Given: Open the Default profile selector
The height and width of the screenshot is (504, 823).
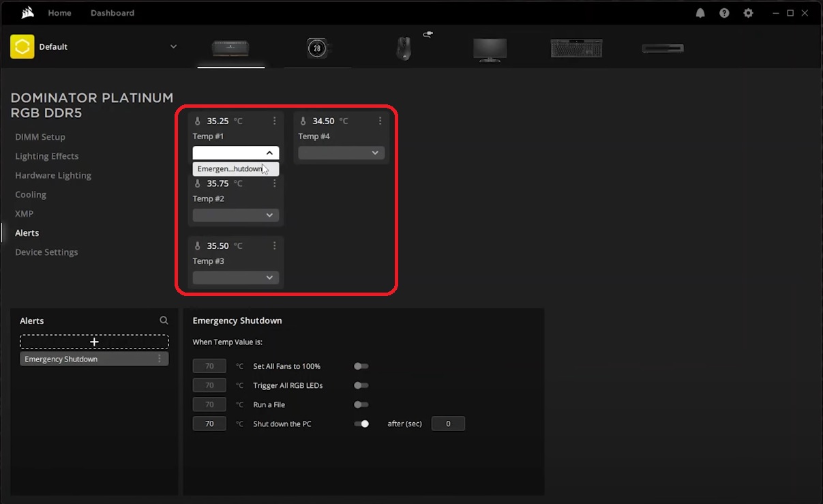Looking at the screenshot, I should click(x=95, y=46).
